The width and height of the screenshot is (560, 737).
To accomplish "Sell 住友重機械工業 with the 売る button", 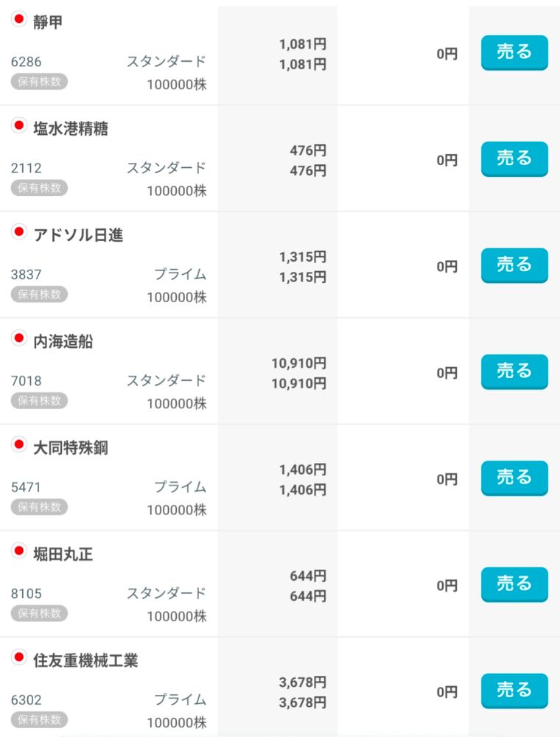I will [514, 691].
